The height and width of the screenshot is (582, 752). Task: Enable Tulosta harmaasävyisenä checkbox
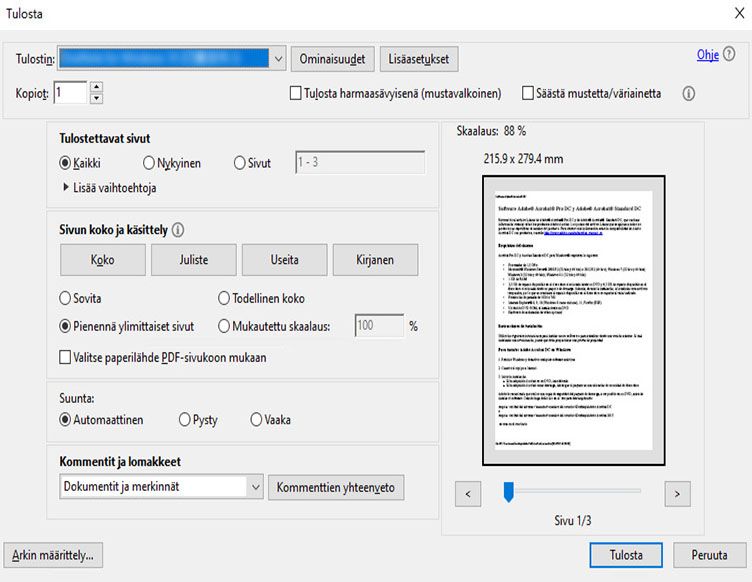point(296,93)
